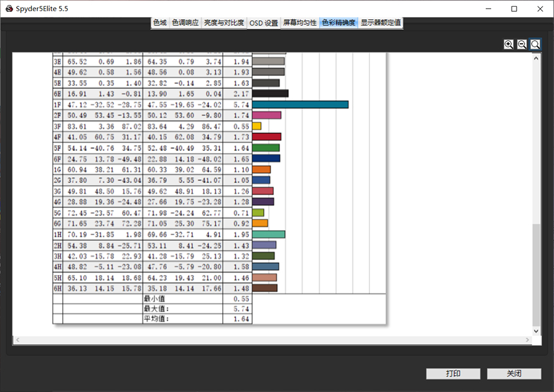Click the horizontal scrollbar right arrow

pyautogui.click(x=528, y=340)
